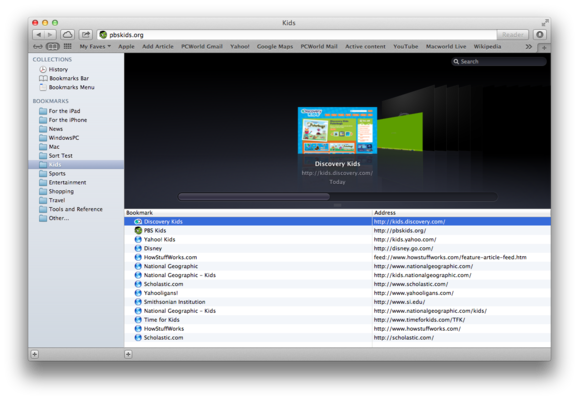Select the Kids folder
579x400 pixels.
[x=76, y=164]
